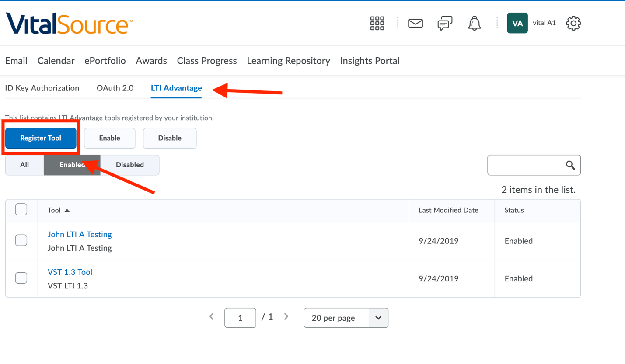Go to the next page arrow
This screenshot has width=625, height=364.
tap(286, 317)
